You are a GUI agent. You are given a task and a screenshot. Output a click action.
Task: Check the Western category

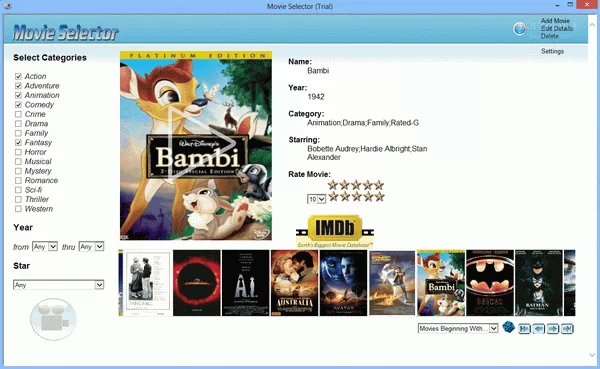point(18,209)
